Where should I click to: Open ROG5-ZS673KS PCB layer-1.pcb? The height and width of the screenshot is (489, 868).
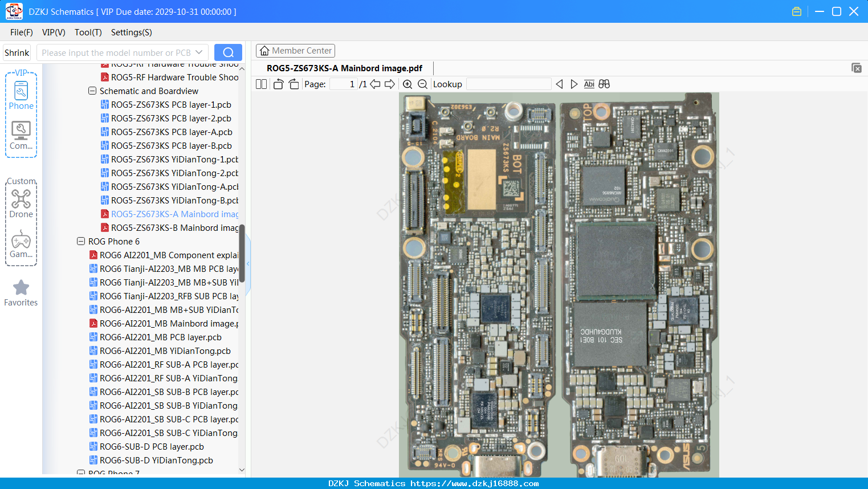click(171, 105)
